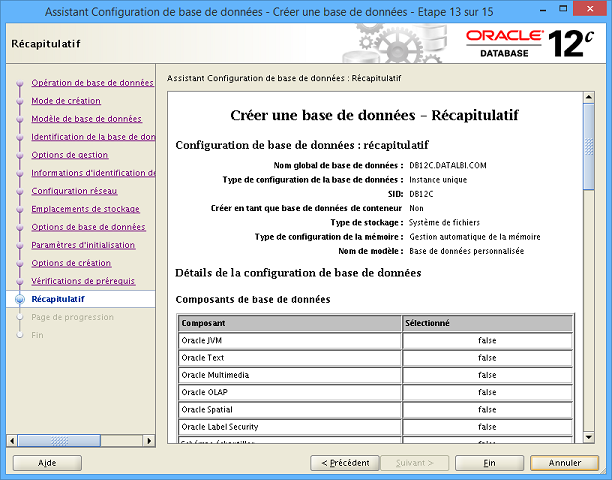Click the Sélectionné column header

click(x=487, y=323)
